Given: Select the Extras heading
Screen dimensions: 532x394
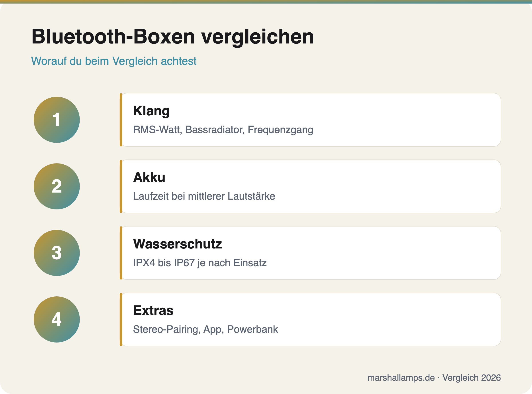Looking at the screenshot, I should (153, 310).
